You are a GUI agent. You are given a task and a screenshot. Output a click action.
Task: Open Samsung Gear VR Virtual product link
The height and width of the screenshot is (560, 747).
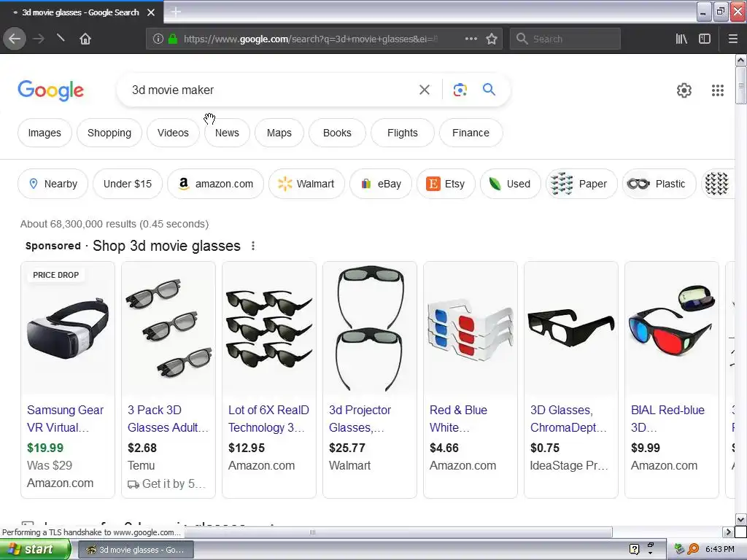tap(65, 419)
